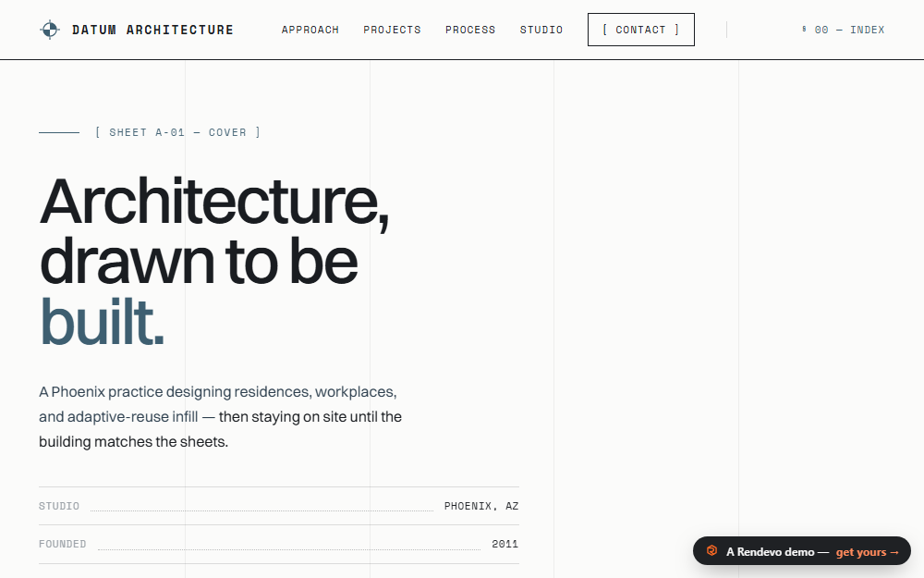Navigate to the Studio page
The width and height of the screenshot is (924, 578).
coord(541,30)
